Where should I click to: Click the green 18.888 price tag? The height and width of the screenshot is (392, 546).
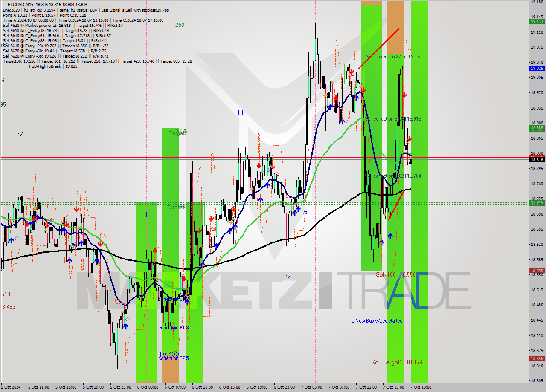[537, 128]
